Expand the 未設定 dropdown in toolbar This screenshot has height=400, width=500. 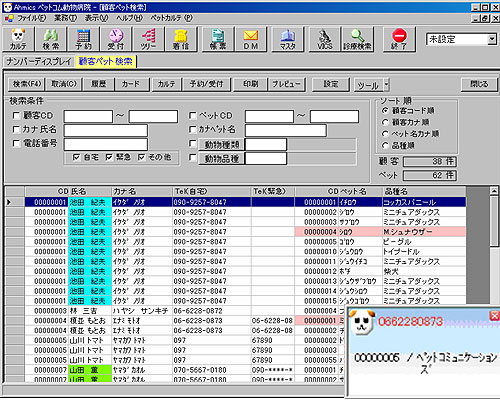pyautogui.click(x=492, y=39)
